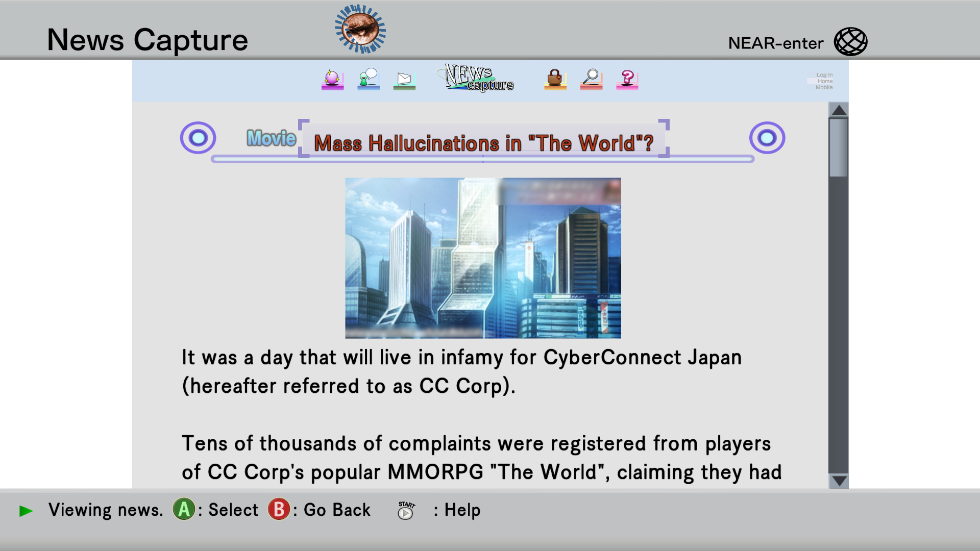Click the crystal ball icon in toolbar
The image size is (980, 551).
(x=332, y=79)
